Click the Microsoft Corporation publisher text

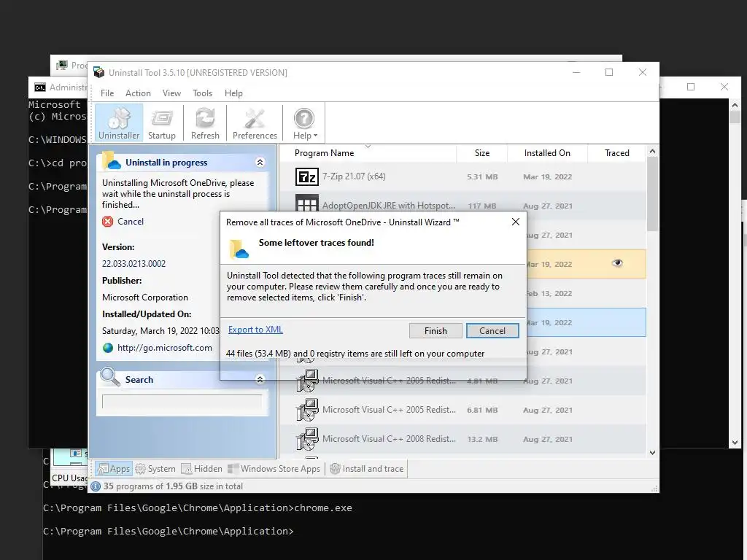click(x=145, y=297)
